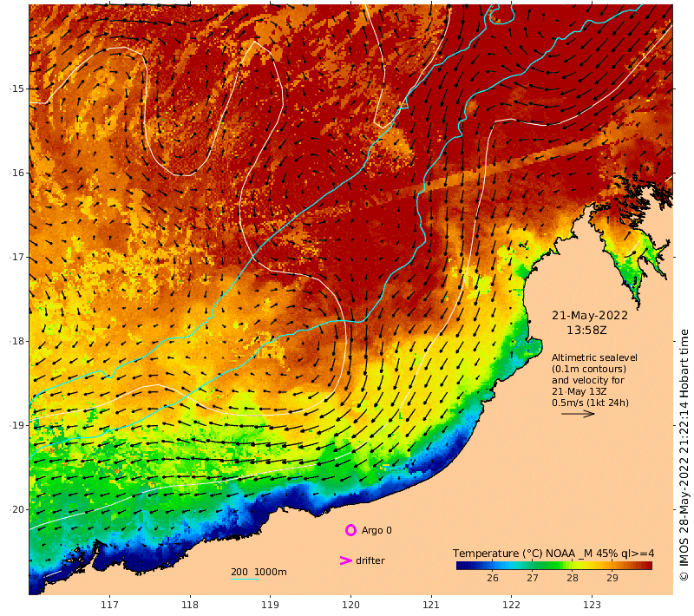Click the 118 longitude axis label
Image resolution: width=694 pixels, height=616 pixels.
(x=190, y=605)
